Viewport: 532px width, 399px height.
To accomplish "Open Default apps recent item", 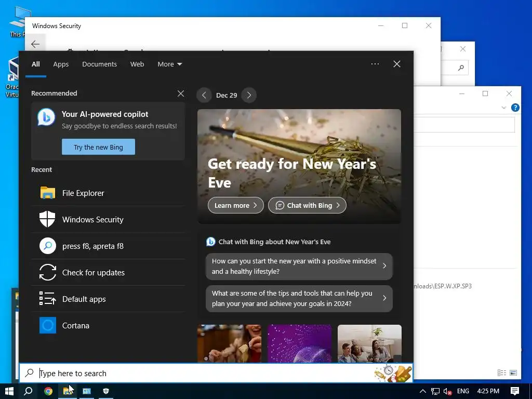I will pyautogui.click(x=108, y=299).
